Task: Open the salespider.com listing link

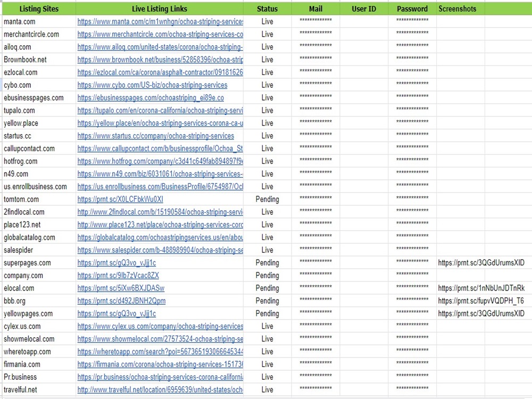Action: [160, 250]
